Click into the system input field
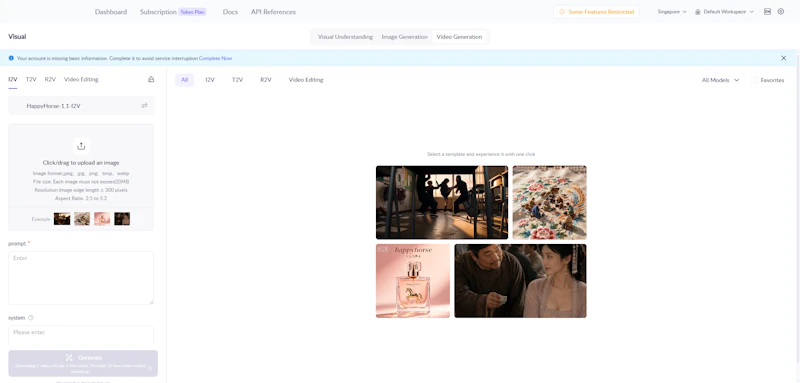Screen dimensions: 800x383 pos(81,335)
